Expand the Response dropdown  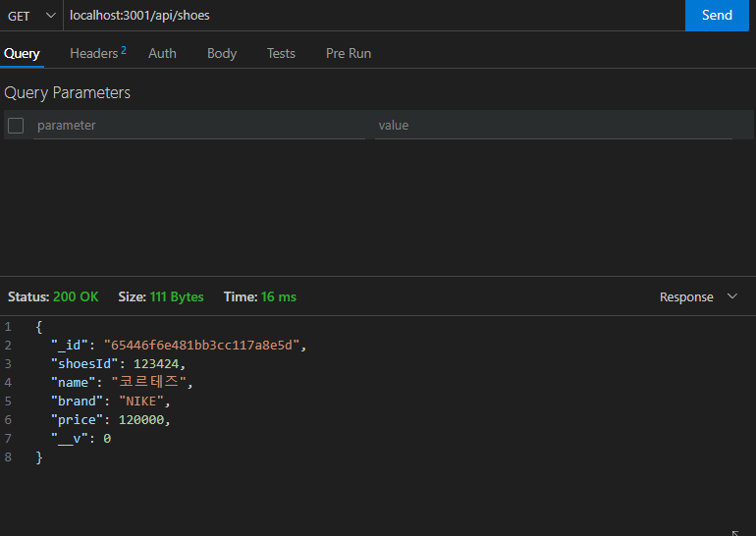pyautogui.click(x=698, y=296)
